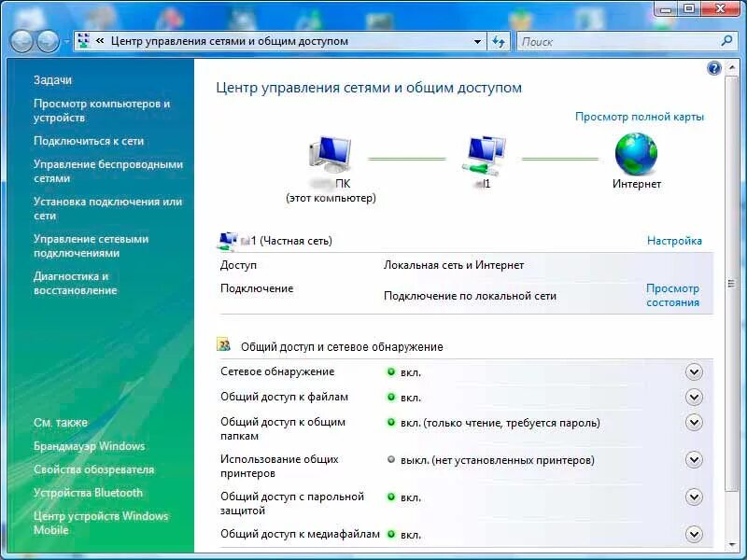The height and width of the screenshot is (560, 747).
Task: Click the network icon in the map
Action: click(484, 155)
